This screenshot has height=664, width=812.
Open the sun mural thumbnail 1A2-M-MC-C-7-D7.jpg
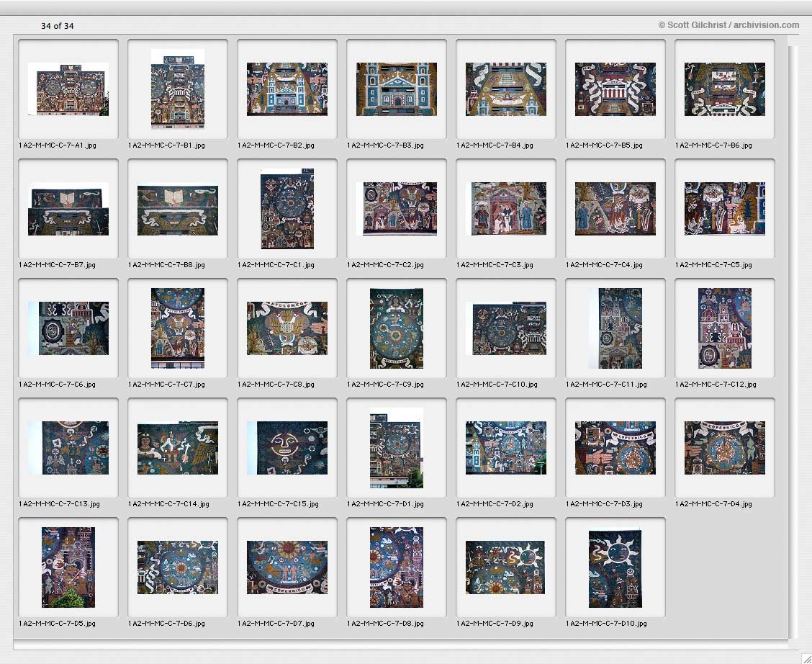click(x=287, y=567)
